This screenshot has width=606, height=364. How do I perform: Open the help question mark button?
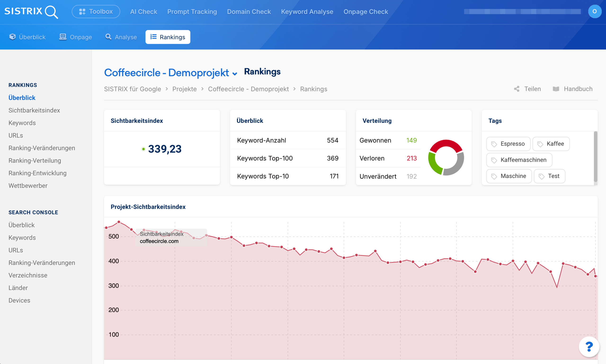point(589,346)
